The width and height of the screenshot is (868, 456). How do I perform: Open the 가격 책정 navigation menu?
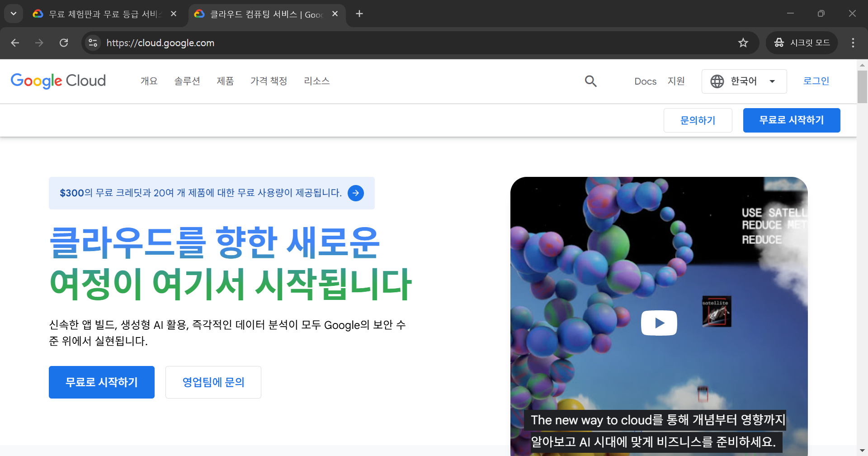click(269, 81)
